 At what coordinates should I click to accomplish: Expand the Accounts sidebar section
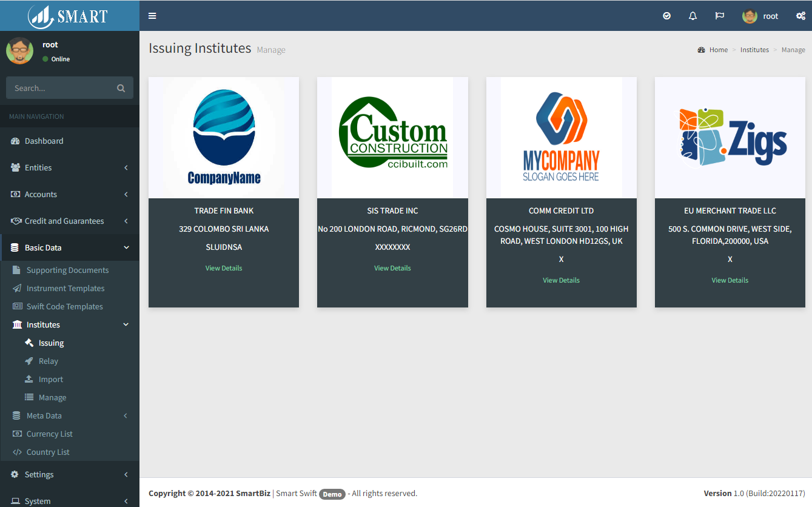tap(41, 194)
